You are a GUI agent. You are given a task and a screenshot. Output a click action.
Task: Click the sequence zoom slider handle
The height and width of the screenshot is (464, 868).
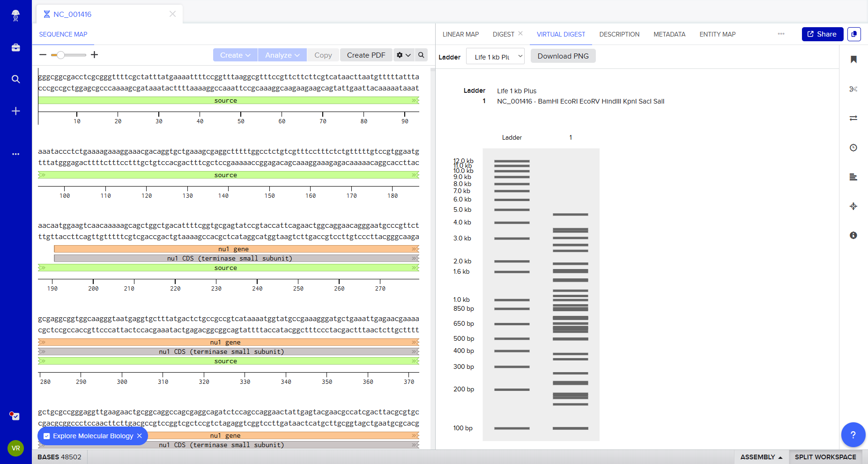[60, 55]
